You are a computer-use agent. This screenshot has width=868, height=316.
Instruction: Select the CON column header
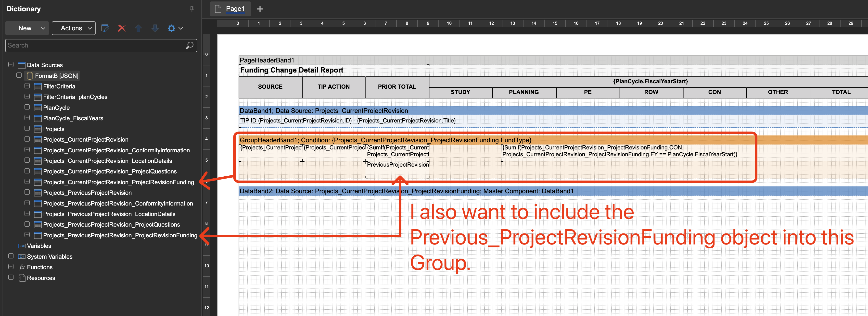(x=714, y=92)
